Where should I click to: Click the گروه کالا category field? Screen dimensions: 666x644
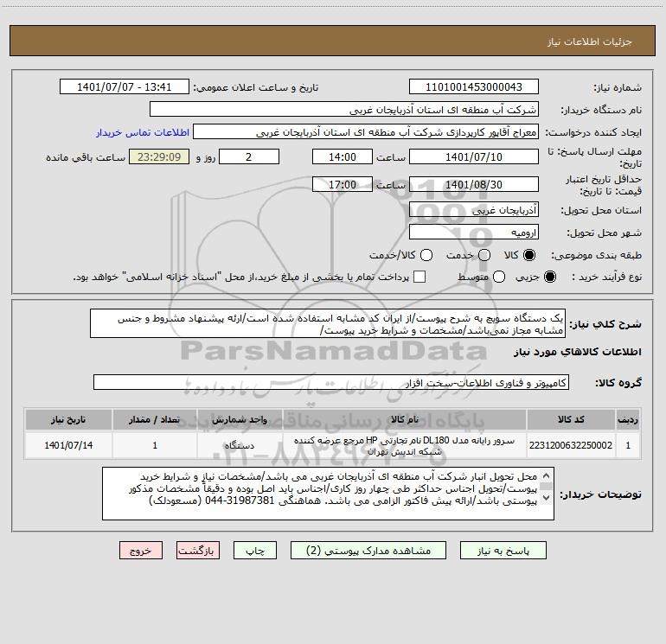331,382
